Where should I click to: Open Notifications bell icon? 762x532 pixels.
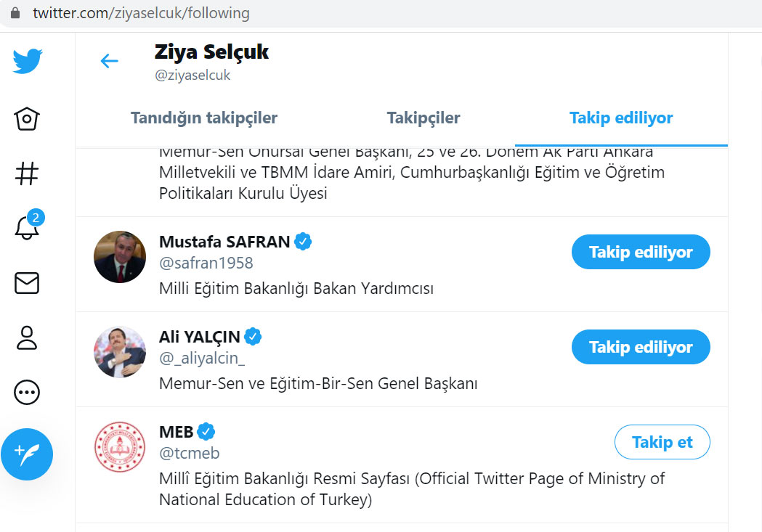pyautogui.click(x=27, y=228)
